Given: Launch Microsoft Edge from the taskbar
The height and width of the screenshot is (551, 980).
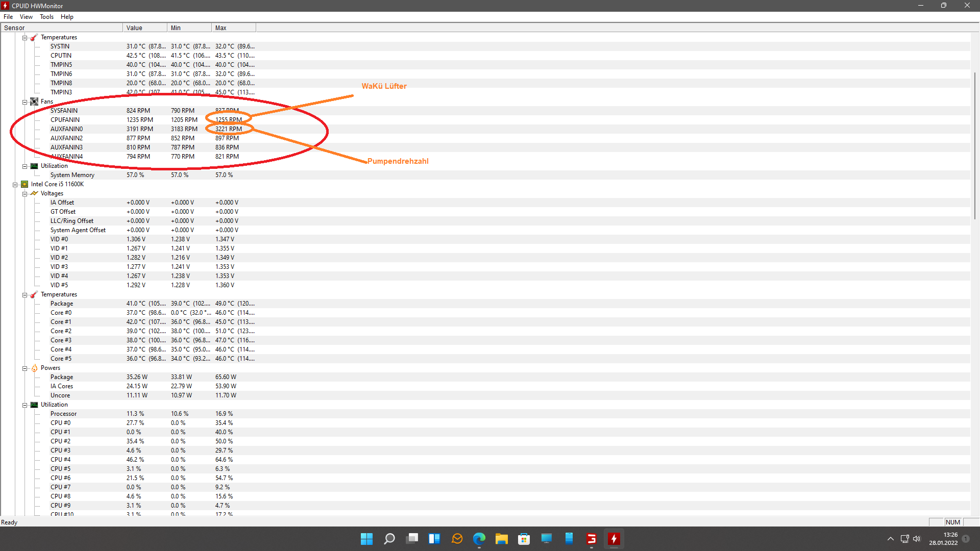Looking at the screenshot, I should [479, 539].
